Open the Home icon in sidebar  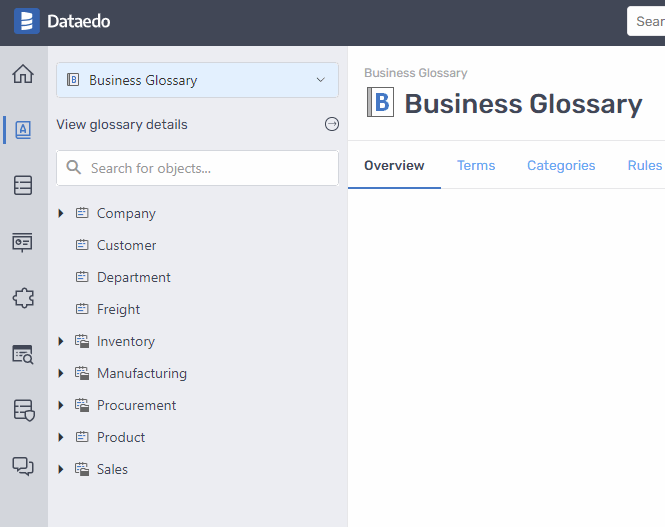(22, 74)
